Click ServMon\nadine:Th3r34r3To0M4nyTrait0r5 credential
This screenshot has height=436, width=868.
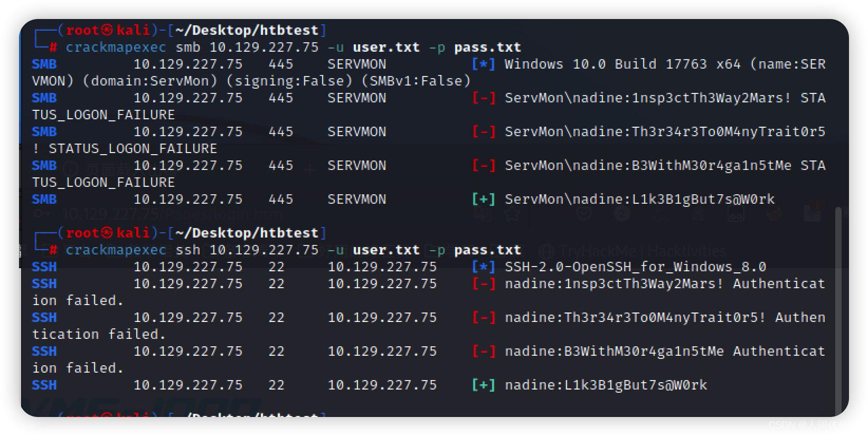(665, 132)
